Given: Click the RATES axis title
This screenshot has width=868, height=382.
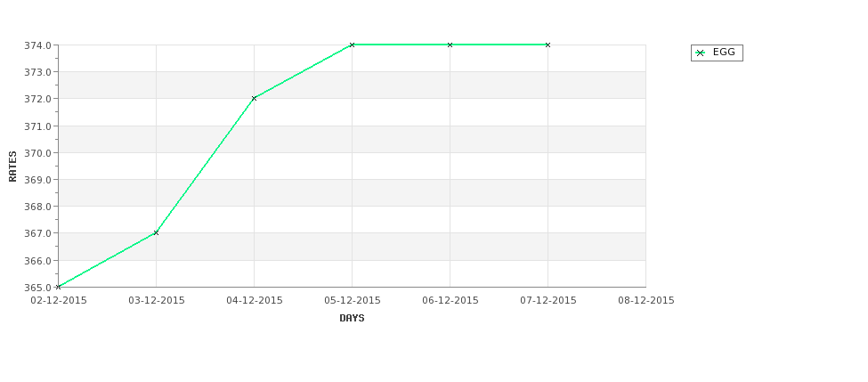Looking at the screenshot, I should [12, 167].
